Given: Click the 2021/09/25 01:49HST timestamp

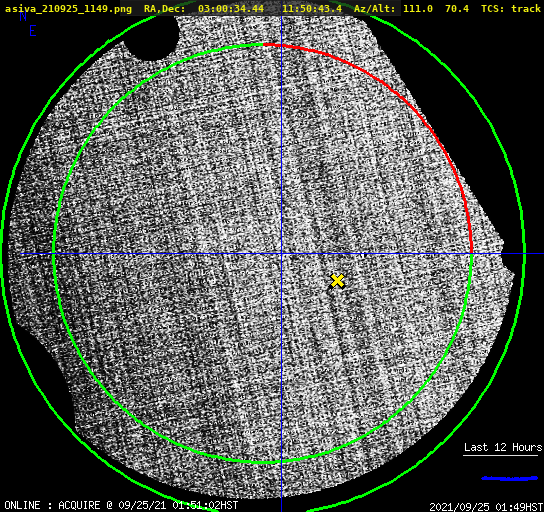Looking at the screenshot, I should pyautogui.click(x=486, y=507).
